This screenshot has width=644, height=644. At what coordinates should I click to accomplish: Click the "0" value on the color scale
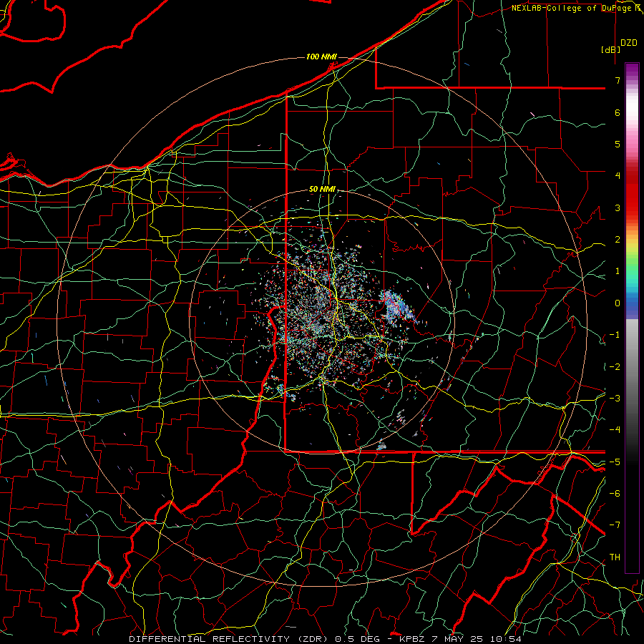[x=618, y=303]
